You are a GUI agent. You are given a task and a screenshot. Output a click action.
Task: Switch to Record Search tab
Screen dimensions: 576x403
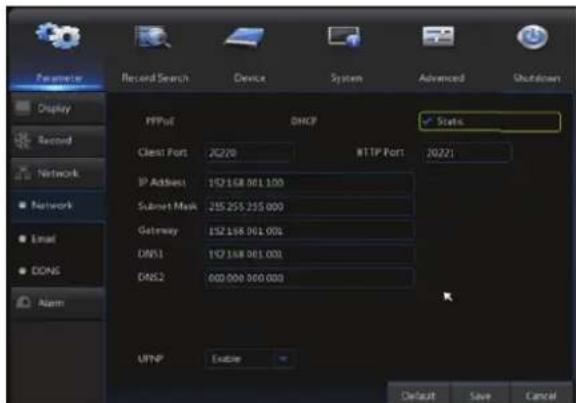(x=155, y=78)
